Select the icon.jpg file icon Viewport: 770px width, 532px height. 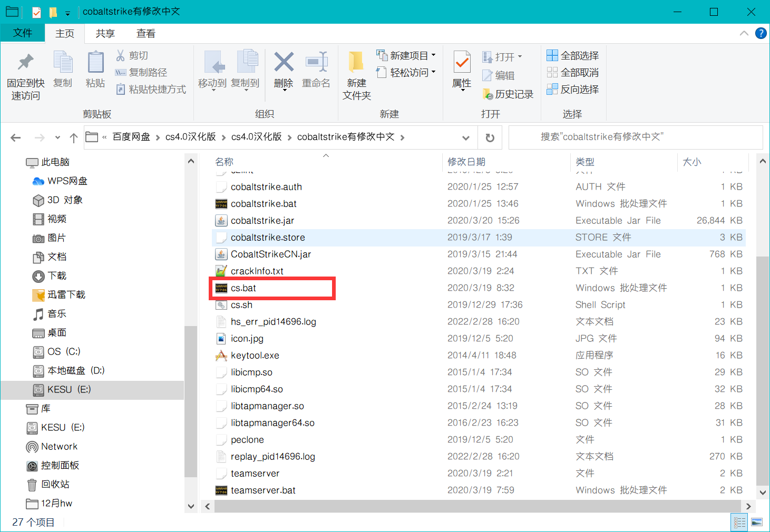(221, 339)
